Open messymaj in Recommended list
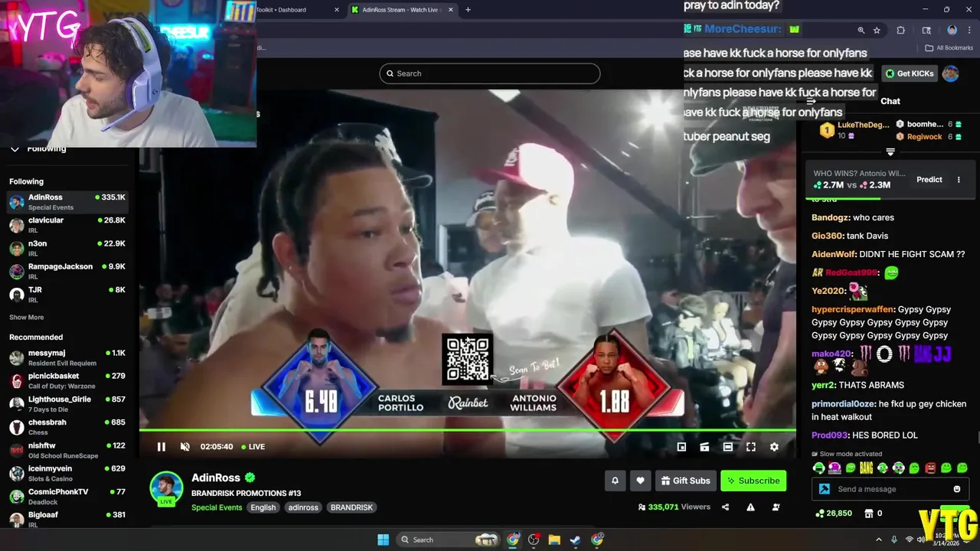This screenshot has height=551, width=980. (67, 357)
